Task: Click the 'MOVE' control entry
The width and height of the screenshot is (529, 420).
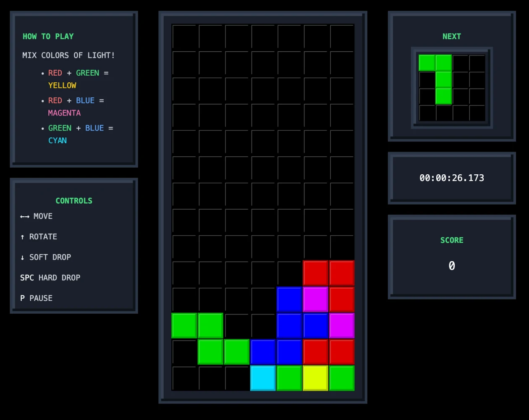Action: click(37, 216)
